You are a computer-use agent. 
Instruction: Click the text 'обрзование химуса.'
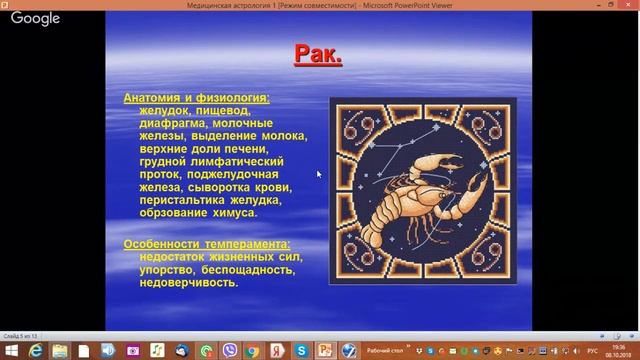click(198, 213)
